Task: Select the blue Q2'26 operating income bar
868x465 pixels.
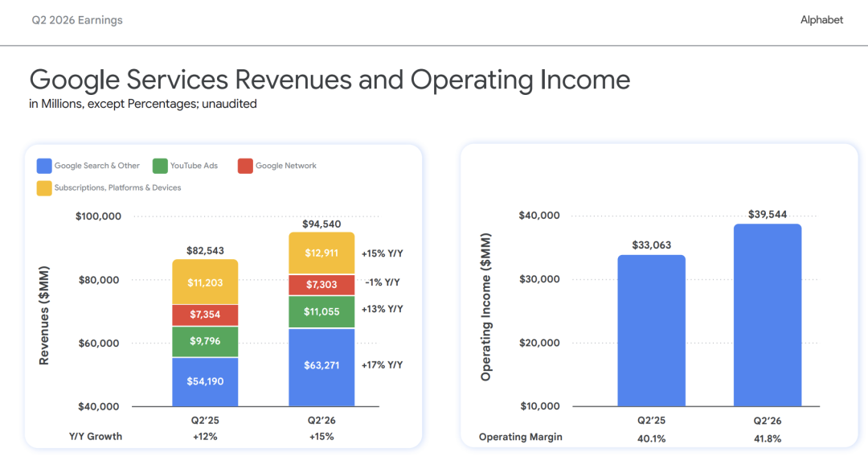Action: pyautogui.click(x=768, y=315)
